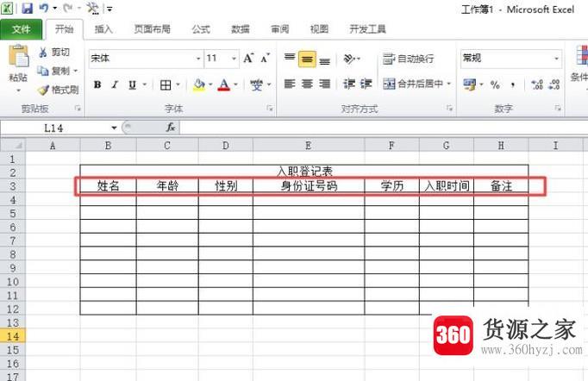Click the 入职登记表 title cell
The height and width of the screenshot is (381, 588).
[x=304, y=172]
